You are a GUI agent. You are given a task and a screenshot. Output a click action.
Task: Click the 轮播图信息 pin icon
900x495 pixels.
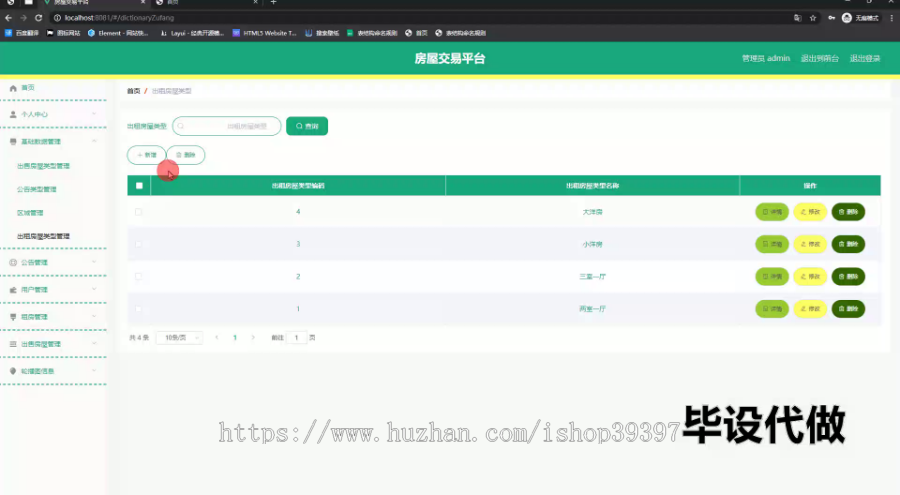pos(13,371)
